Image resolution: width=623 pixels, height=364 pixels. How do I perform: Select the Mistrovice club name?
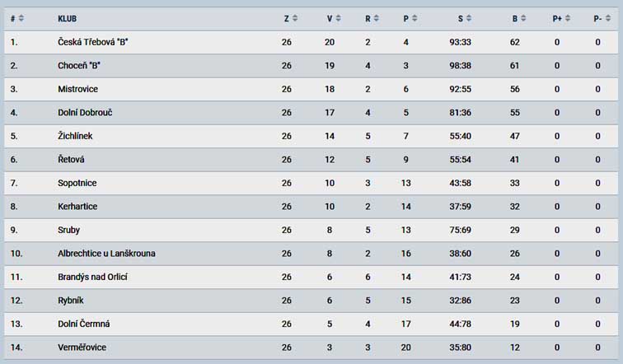(x=77, y=89)
